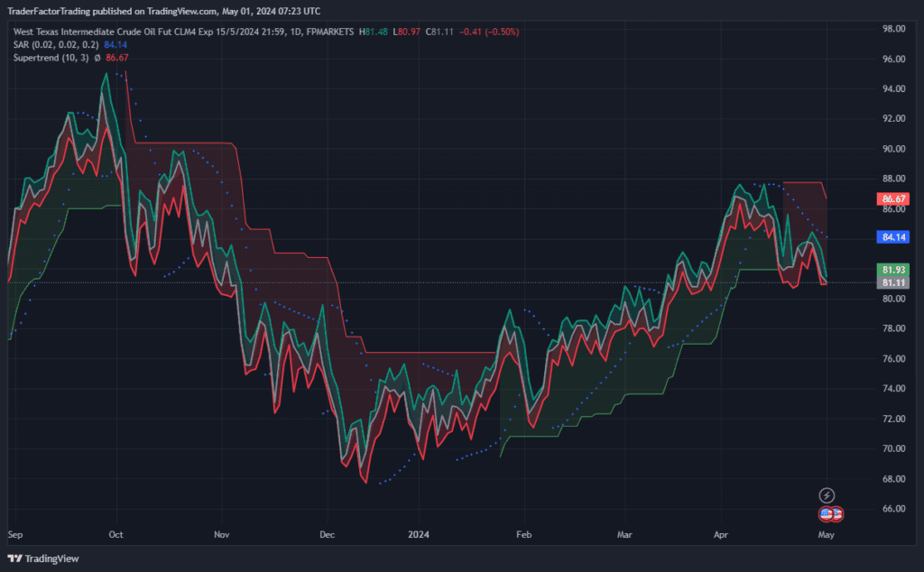924x572 pixels.
Task: Click the L80.97 low value in the legend
Action: coord(407,32)
